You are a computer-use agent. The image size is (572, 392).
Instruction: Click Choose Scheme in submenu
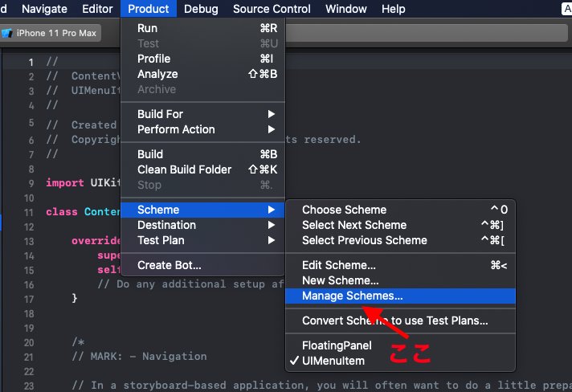click(x=400, y=210)
